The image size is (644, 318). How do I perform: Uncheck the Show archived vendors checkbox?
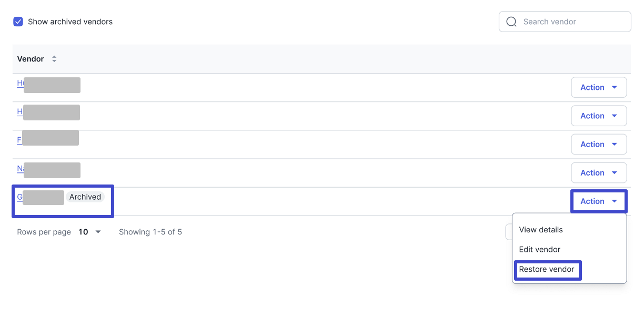pyautogui.click(x=18, y=22)
